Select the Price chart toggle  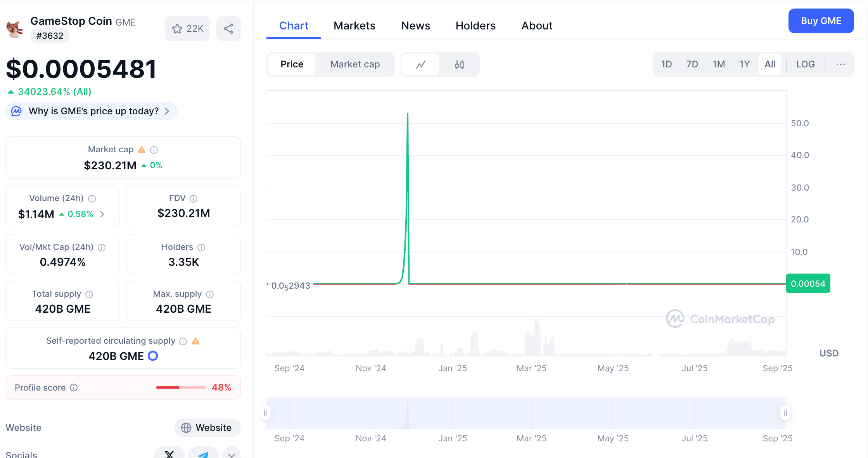click(292, 64)
